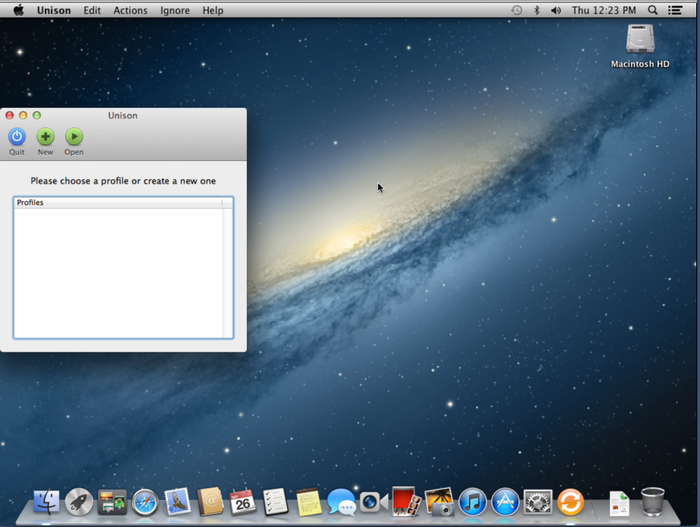This screenshot has width=700, height=527.
Task: Open Macintosh HD drive on desktop
Action: tap(640, 42)
